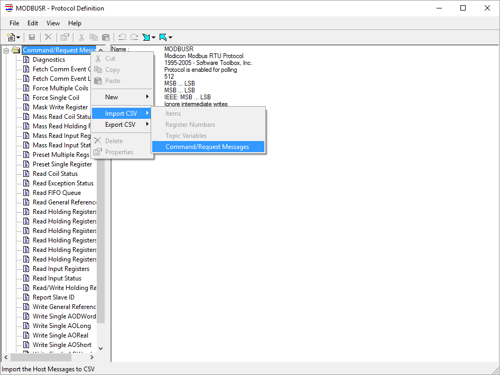This screenshot has width=500, height=375.
Task: Click the New item toolbar icon
Action: 11,37
